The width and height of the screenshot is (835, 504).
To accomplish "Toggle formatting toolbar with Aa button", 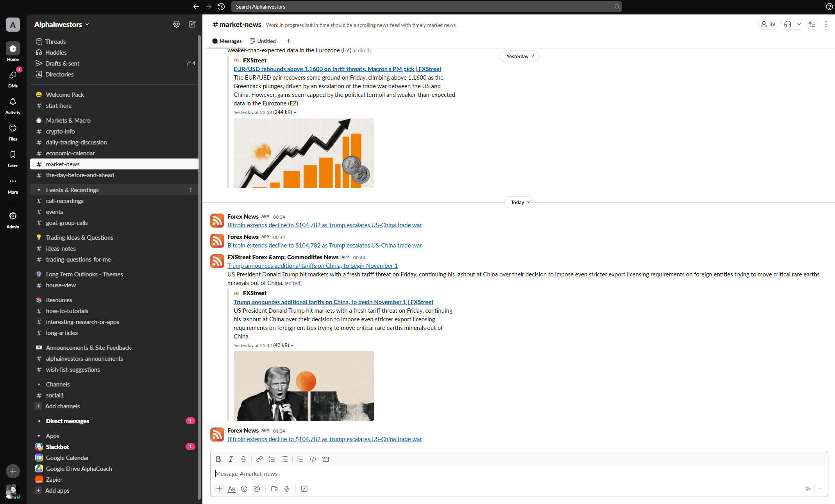I will point(232,489).
